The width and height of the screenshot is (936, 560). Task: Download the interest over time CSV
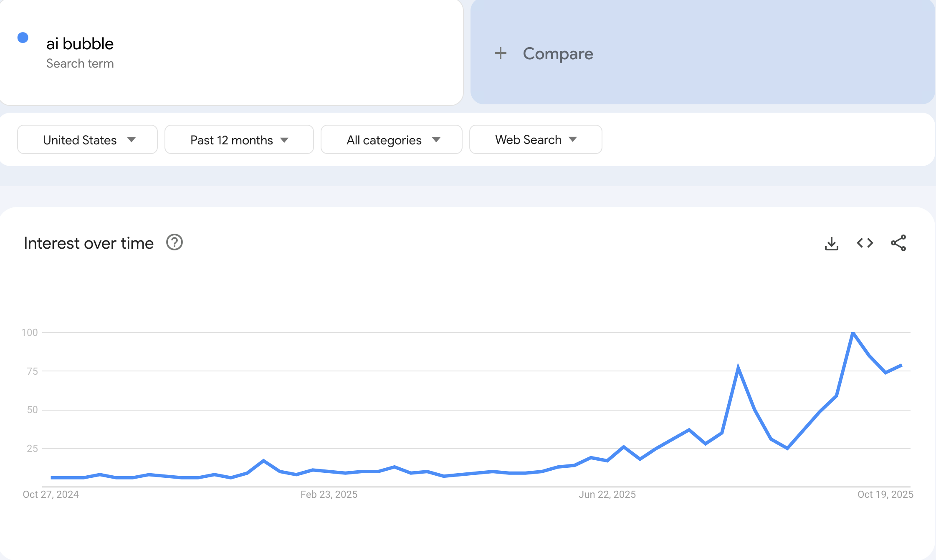pos(831,243)
